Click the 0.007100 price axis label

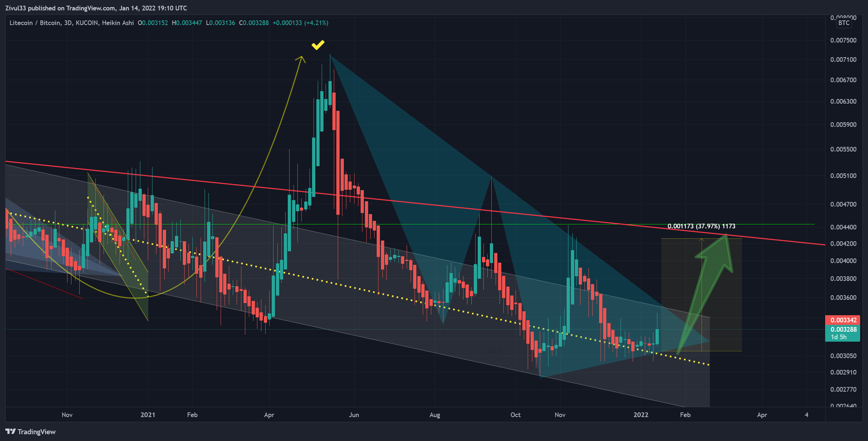tap(843, 60)
